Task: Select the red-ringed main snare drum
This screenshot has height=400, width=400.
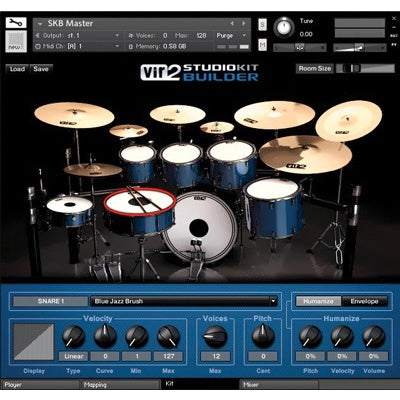Action: tap(140, 211)
